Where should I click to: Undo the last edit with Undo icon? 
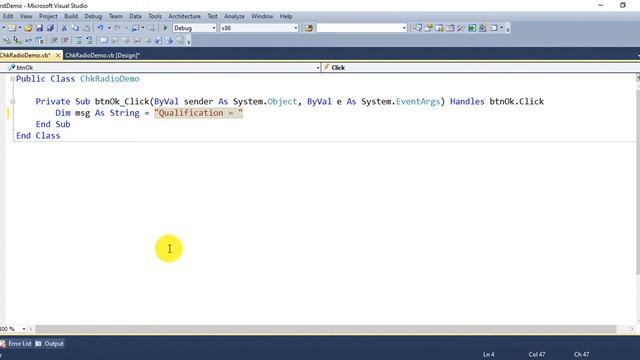[100, 28]
